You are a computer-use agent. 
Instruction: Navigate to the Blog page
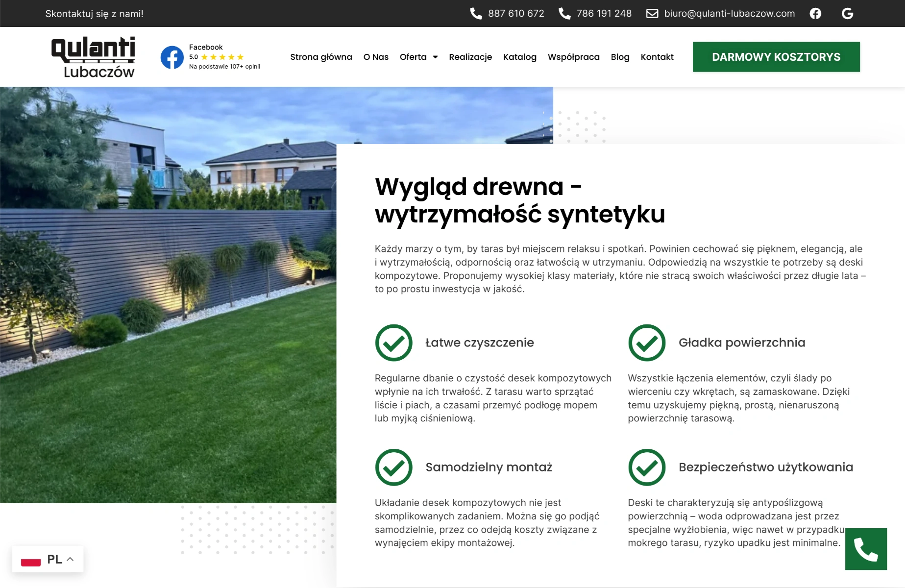(x=620, y=57)
